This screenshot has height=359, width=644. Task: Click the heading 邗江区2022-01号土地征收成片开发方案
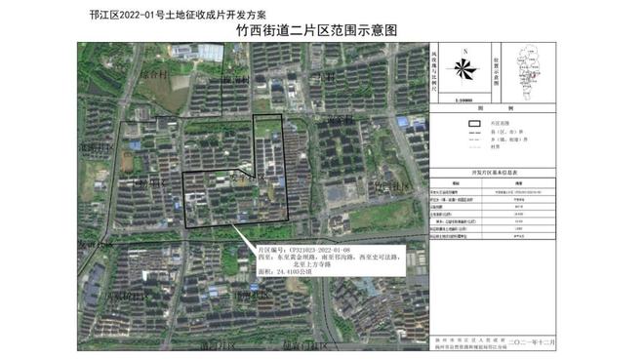click(178, 15)
